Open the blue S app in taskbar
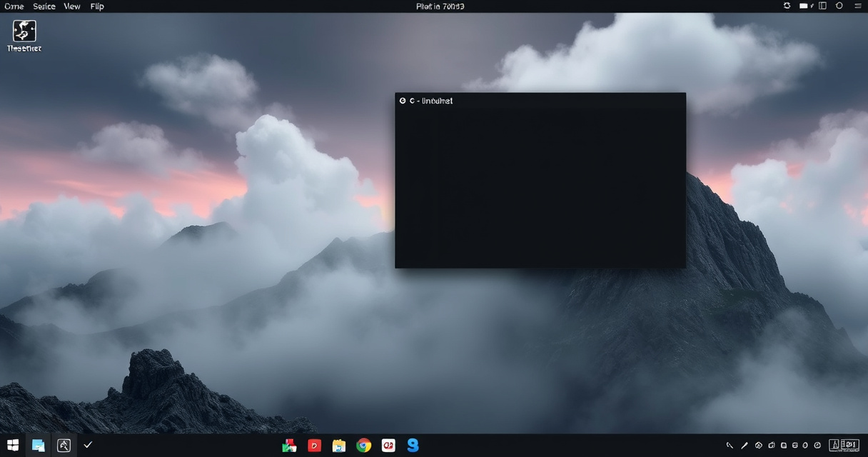The image size is (868, 457). pyautogui.click(x=413, y=446)
